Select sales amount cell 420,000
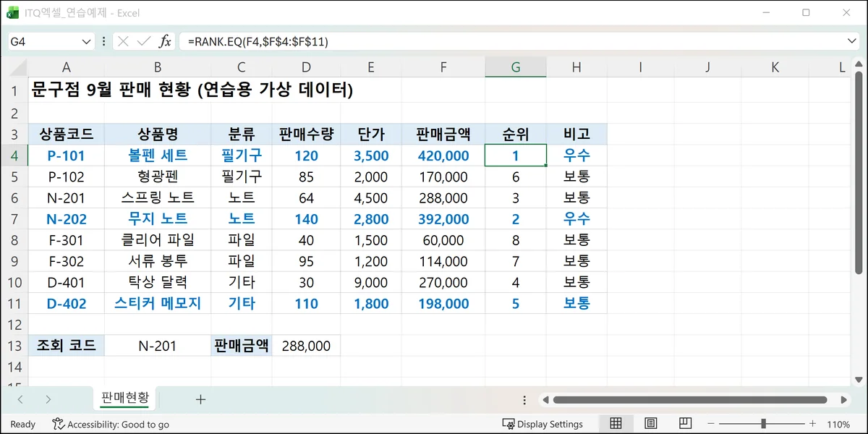The width and height of the screenshot is (868, 434). [443, 156]
